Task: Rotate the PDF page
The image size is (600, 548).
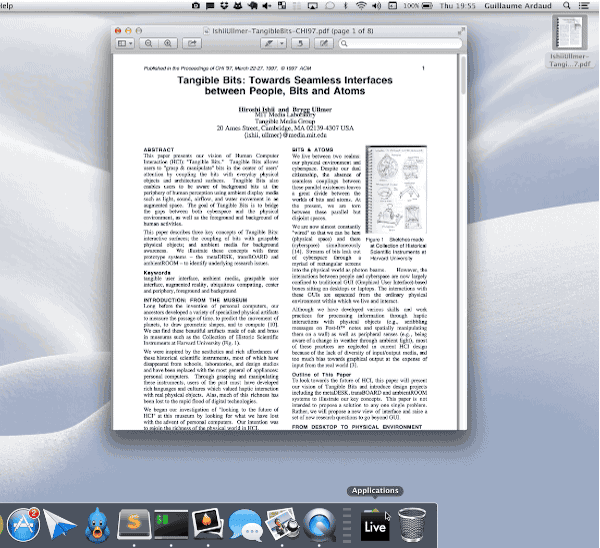Action: tap(300, 43)
